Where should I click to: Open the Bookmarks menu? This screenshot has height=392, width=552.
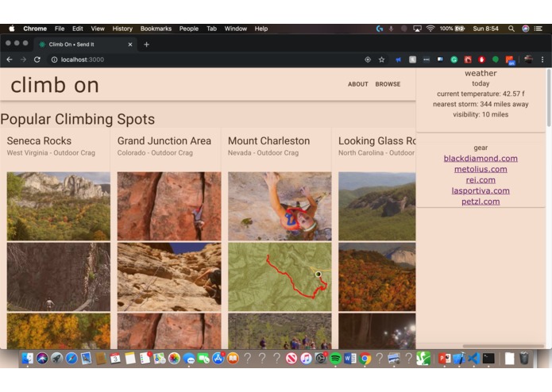click(156, 29)
